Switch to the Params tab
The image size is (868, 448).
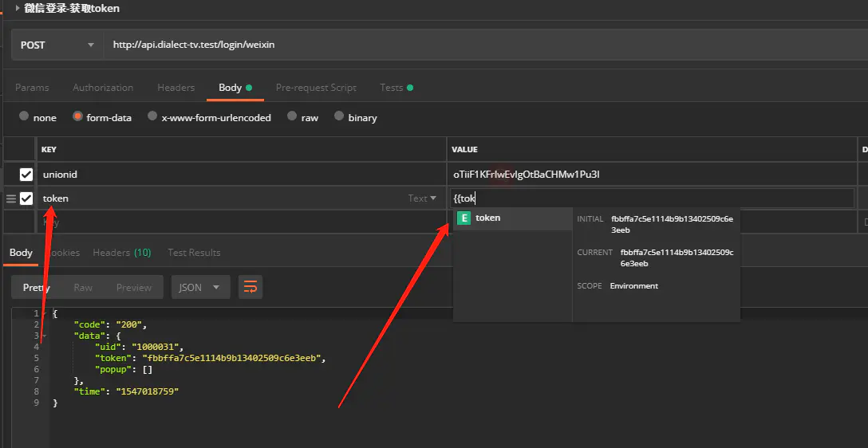[32, 88]
